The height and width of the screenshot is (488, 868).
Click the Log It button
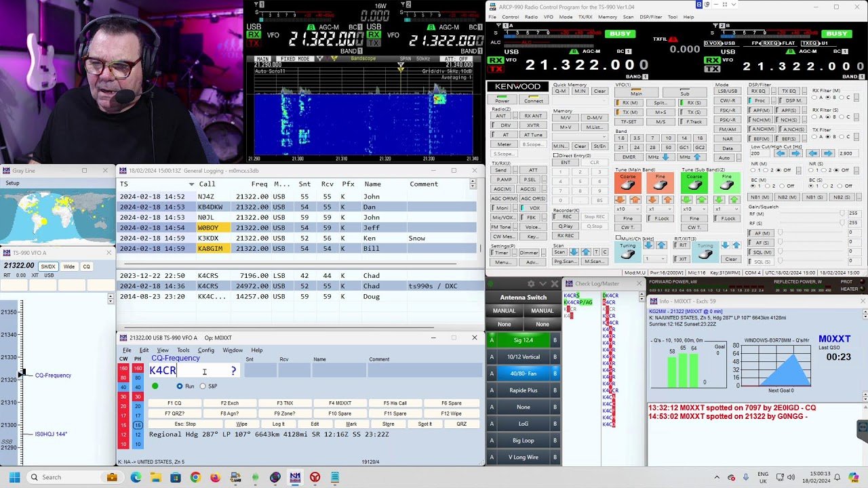click(x=278, y=424)
